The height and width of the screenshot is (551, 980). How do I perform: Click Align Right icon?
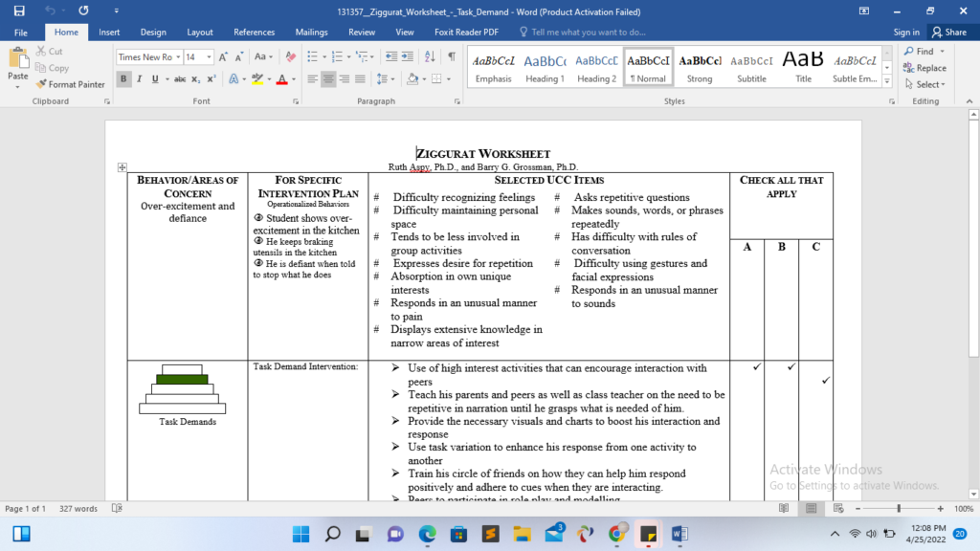click(345, 79)
